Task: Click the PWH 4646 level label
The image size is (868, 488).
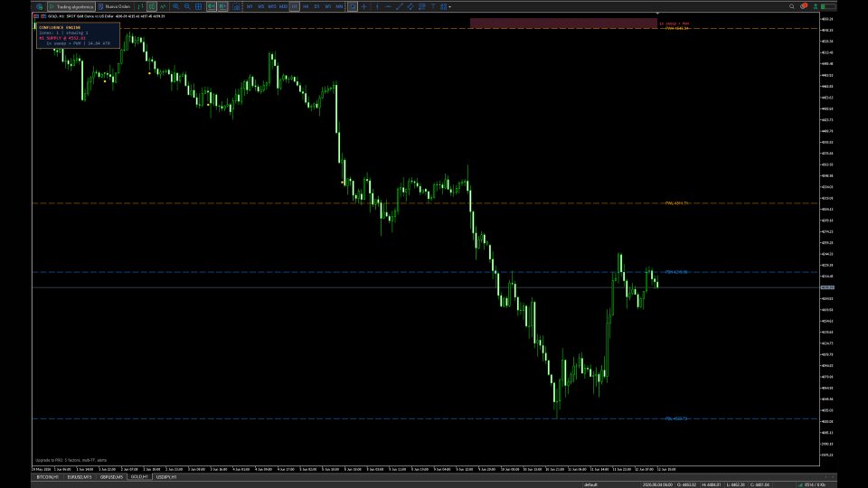Action: 677,28
